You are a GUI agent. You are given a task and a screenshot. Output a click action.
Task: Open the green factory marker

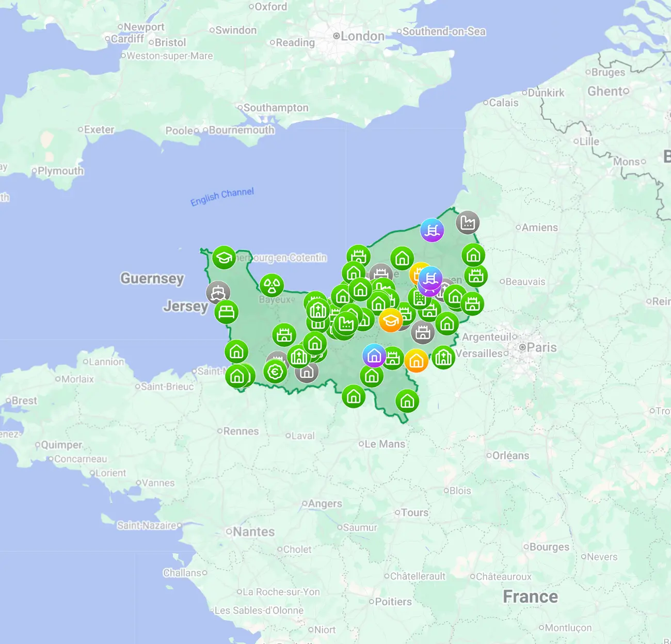(x=346, y=324)
